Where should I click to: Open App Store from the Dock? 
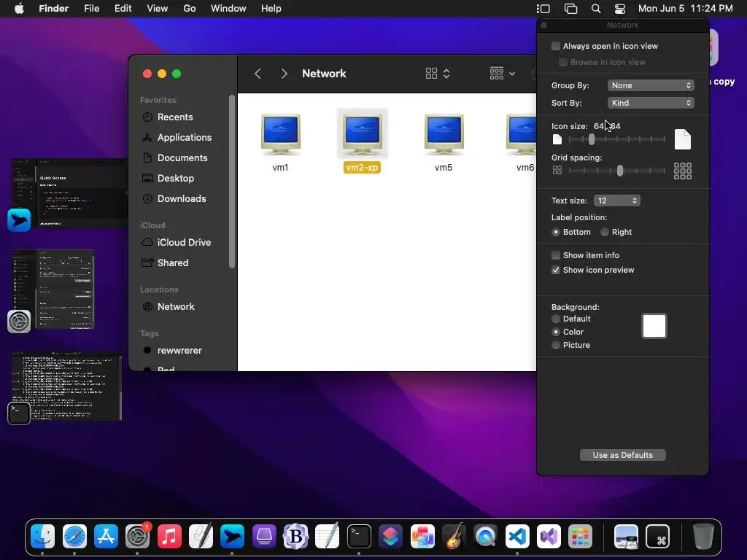pyautogui.click(x=106, y=536)
